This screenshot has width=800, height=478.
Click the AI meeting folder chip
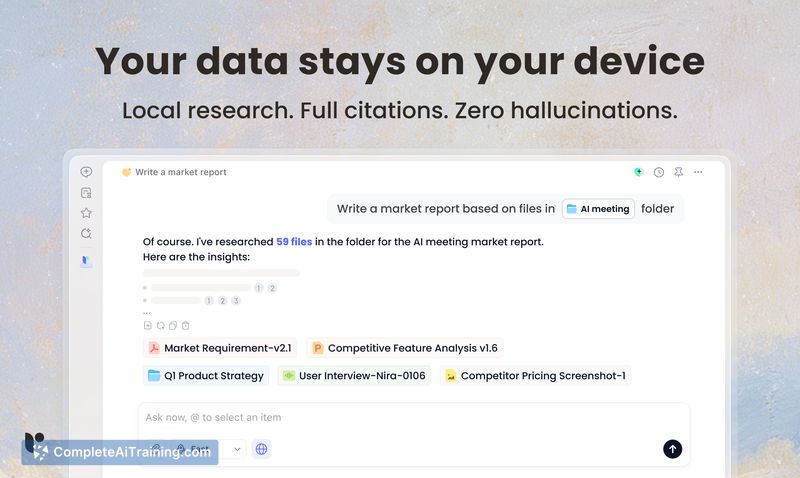pos(598,209)
